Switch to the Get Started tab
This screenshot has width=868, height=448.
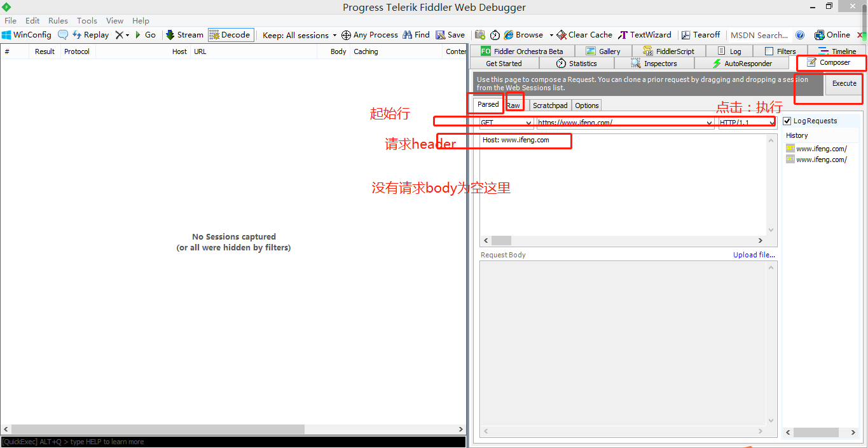click(504, 64)
